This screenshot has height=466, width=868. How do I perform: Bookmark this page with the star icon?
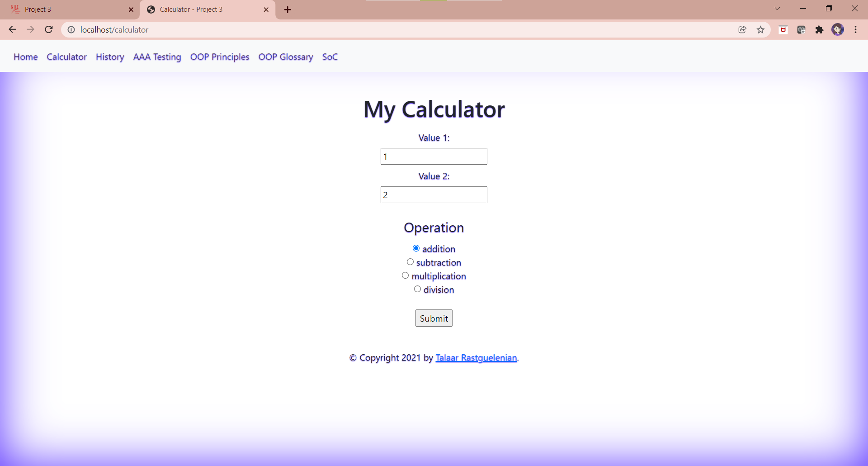click(761, 29)
